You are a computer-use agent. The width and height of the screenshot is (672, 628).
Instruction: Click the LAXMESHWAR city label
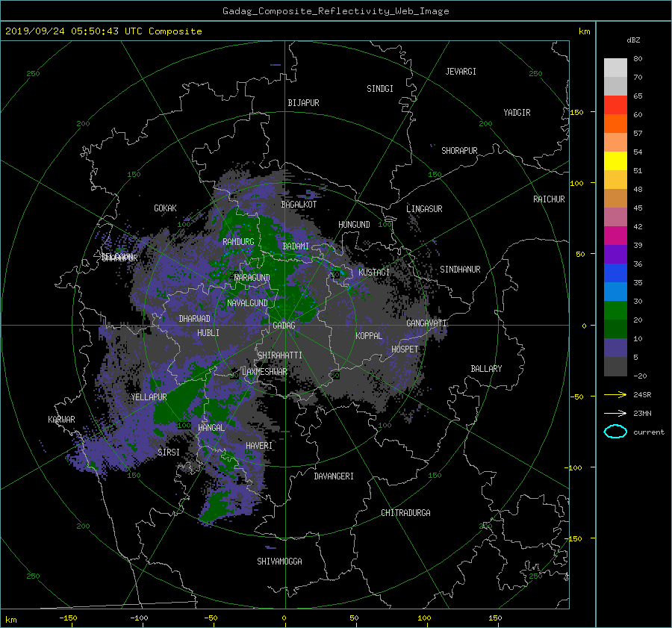click(264, 372)
